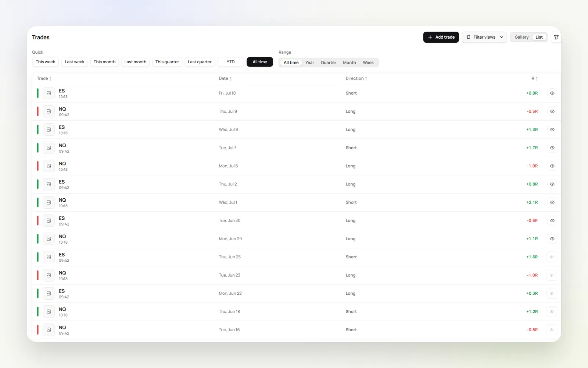Click the Wed, Jul 1 date cell
The width and height of the screenshot is (588, 368).
228,202
